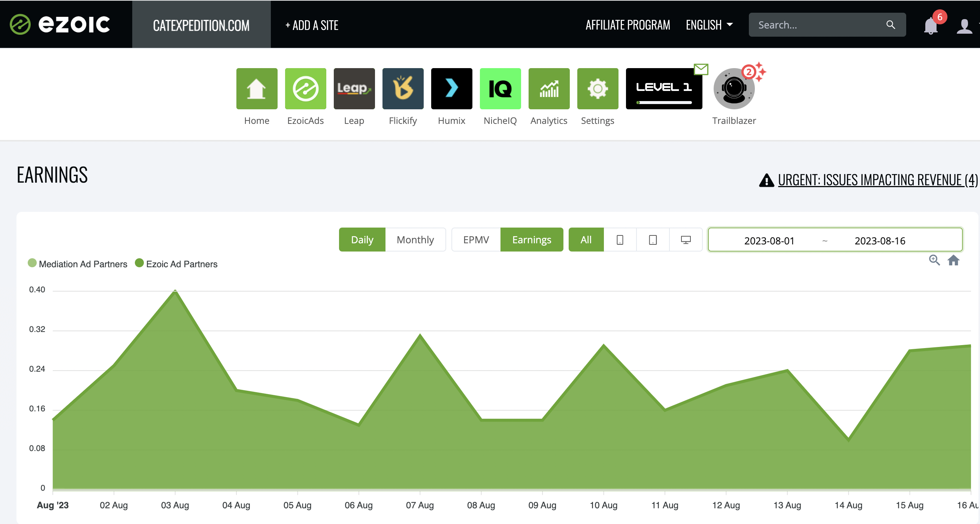This screenshot has height=524, width=980.
Task: Show the EPMV metric
Action: pos(476,240)
